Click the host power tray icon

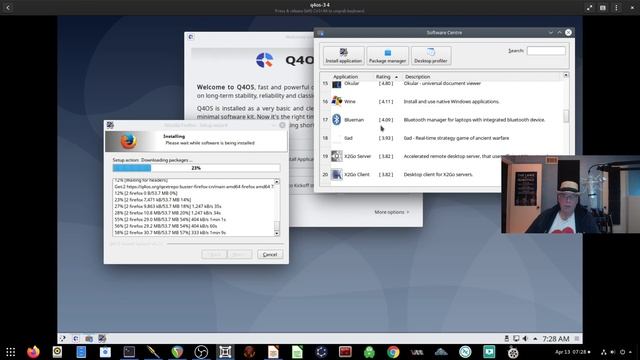click(622, 352)
